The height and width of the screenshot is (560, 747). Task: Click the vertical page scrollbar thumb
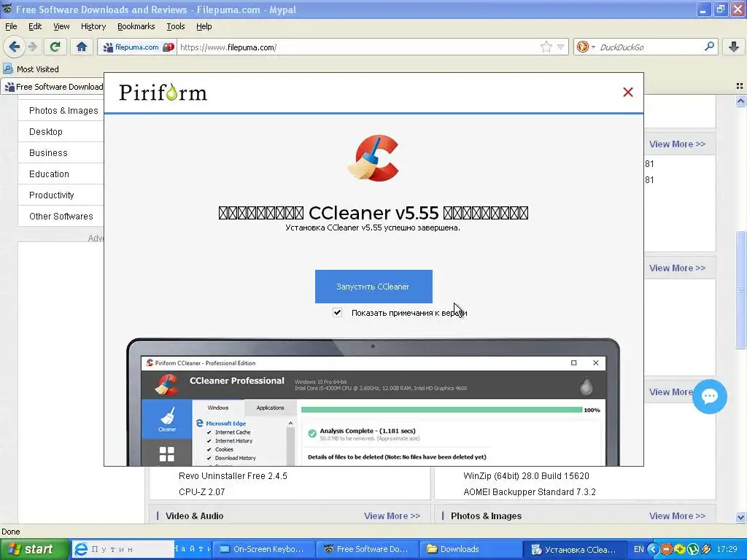[740, 289]
